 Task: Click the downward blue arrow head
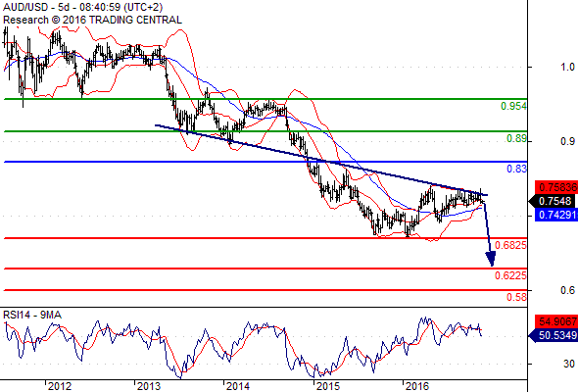coord(491,259)
